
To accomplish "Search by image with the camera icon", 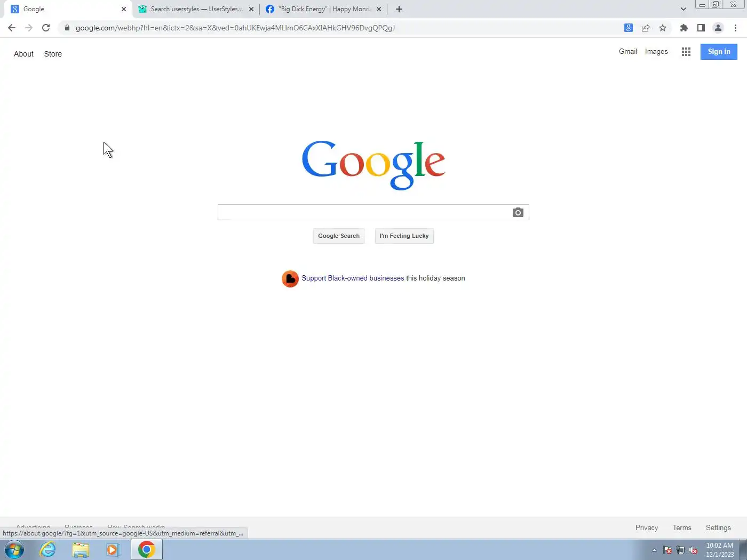I will 518,212.
